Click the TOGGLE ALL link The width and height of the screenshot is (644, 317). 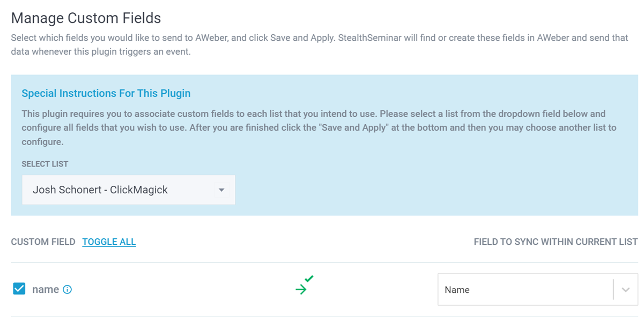pos(109,242)
